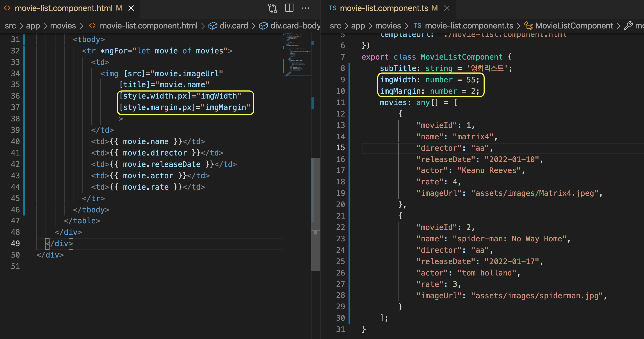Click the TS icon in right tab
This screenshot has height=339, width=644.
pos(332,8)
